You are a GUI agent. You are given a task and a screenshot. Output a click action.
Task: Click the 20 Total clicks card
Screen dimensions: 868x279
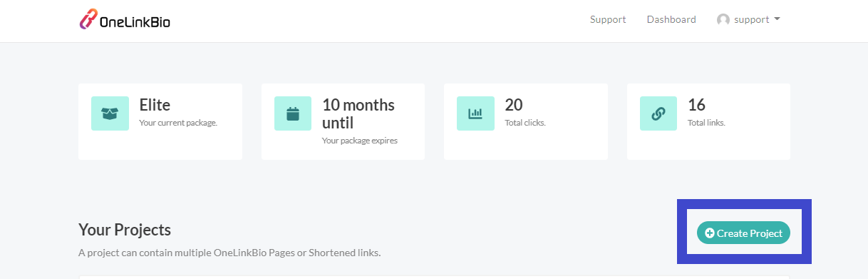pos(526,121)
